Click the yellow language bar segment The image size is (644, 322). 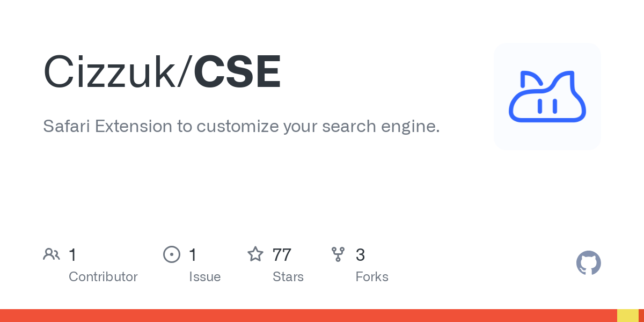click(x=627, y=316)
